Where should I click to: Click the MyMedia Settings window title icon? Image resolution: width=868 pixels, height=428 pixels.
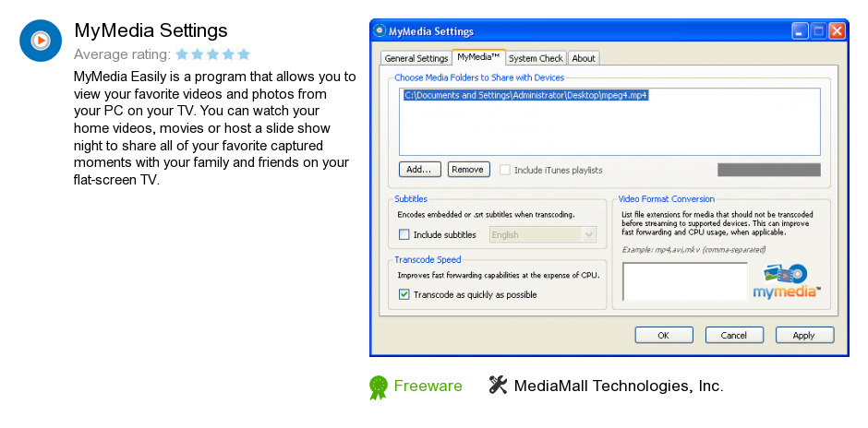click(380, 30)
